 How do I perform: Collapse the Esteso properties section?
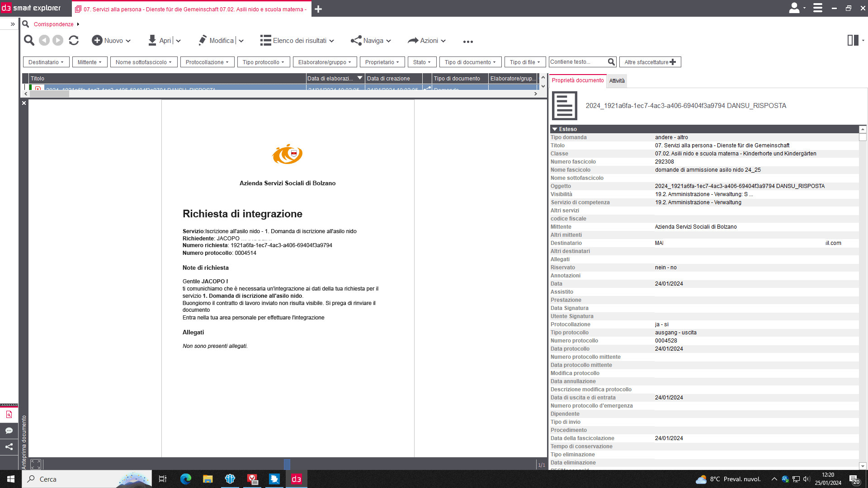point(555,129)
